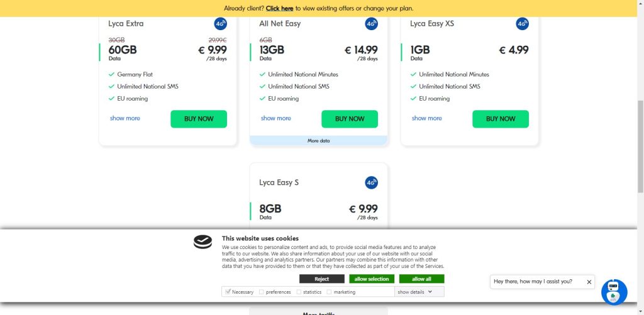Click the 4G badge on All Net Easy

(371, 24)
